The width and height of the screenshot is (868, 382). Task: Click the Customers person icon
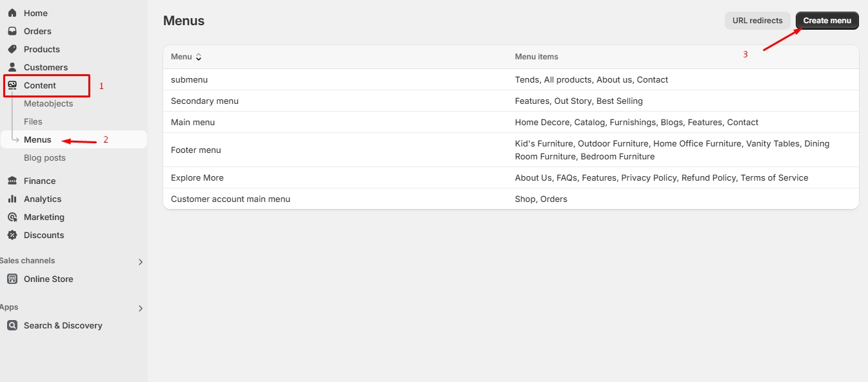click(12, 67)
